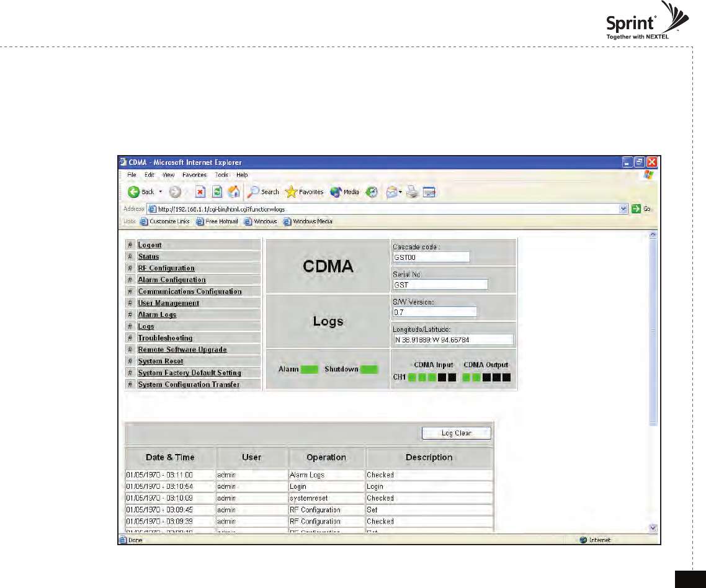706x588 pixels.
Task: Open Communications Configuration link
Action: coord(190,292)
